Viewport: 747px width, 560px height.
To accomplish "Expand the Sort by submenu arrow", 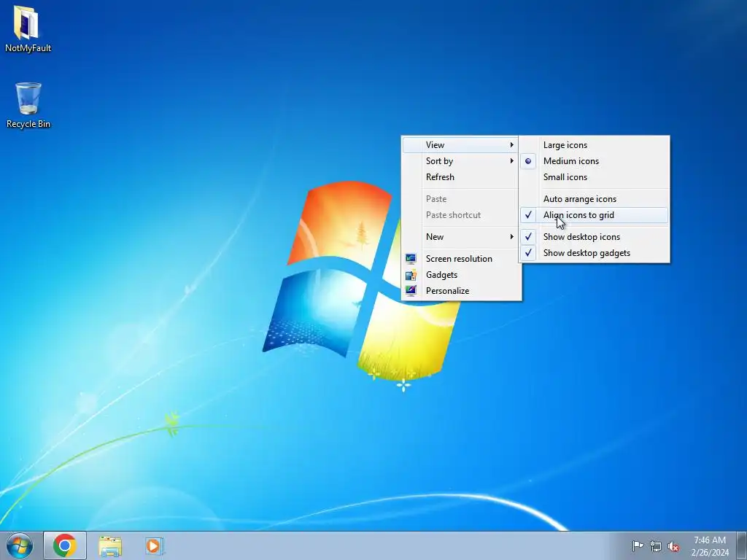I will point(511,161).
